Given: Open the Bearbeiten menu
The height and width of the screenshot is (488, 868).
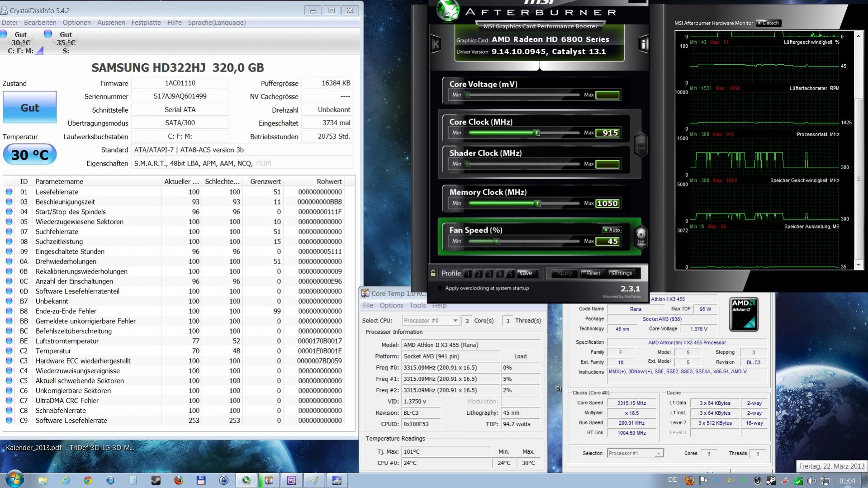Looking at the screenshot, I should pos(40,23).
